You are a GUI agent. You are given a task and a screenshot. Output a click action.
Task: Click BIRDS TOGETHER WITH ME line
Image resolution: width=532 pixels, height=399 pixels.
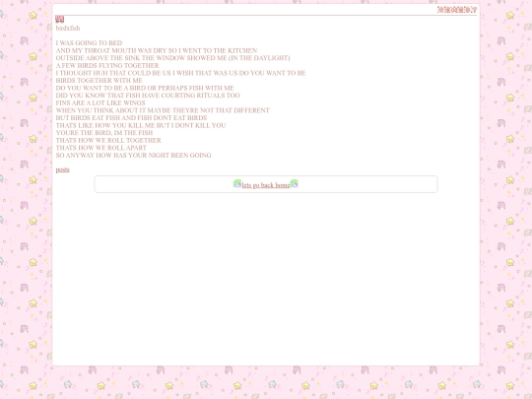100,81
